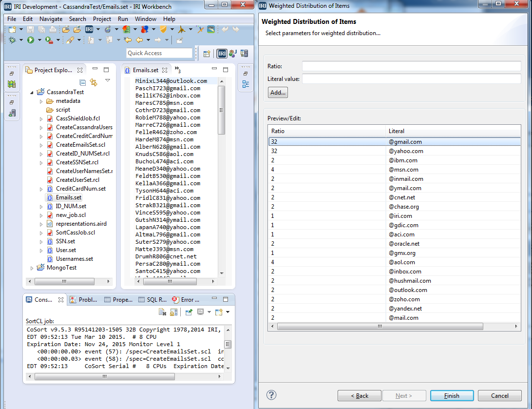This screenshot has width=532, height=409.
Task: Click the Finish button
Action: pos(452,396)
